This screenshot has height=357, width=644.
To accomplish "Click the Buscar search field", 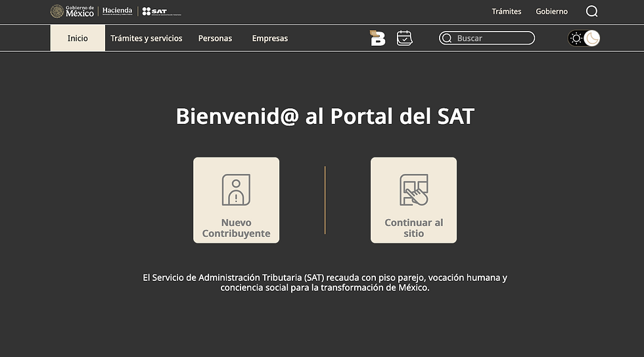I will pyautogui.click(x=487, y=38).
